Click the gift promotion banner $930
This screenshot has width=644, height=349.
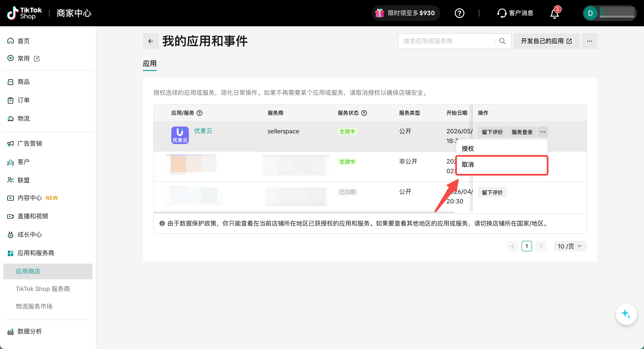click(x=406, y=13)
